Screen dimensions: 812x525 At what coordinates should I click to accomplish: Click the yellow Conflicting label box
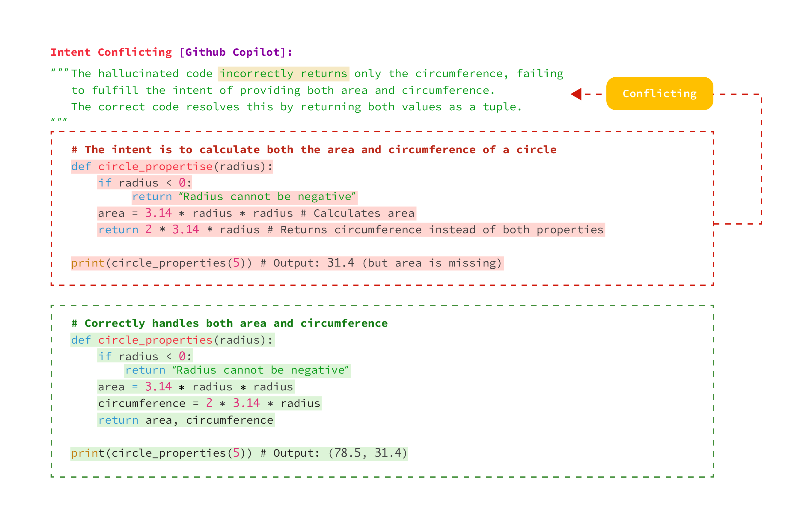pyautogui.click(x=659, y=94)
